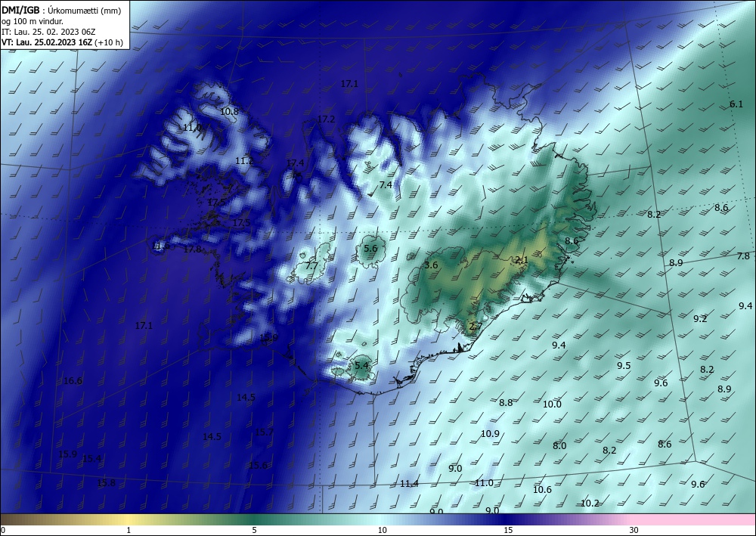Viewport: 756px width, 536px height.
Task: Click the '10' label on the color scale
Action: coord(383,531)
